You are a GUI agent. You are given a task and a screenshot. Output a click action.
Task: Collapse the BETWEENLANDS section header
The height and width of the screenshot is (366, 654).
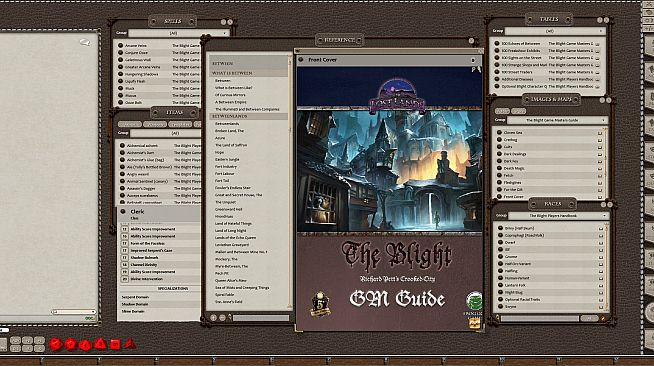click(249, 116)
